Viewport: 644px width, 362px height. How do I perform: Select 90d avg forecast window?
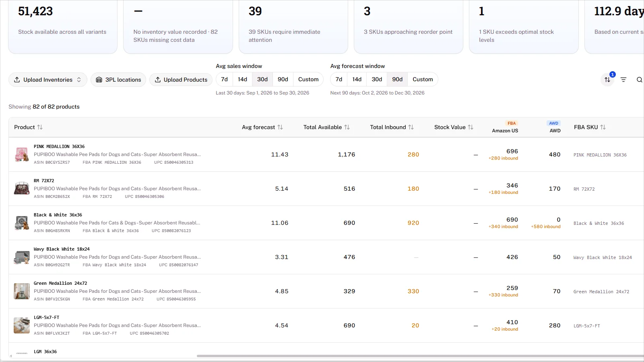point(397,79)
